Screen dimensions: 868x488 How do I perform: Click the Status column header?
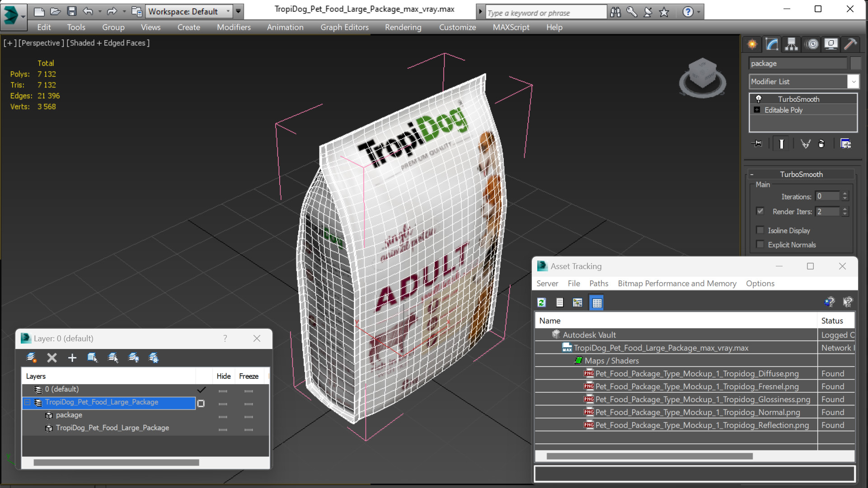[835, 321]
